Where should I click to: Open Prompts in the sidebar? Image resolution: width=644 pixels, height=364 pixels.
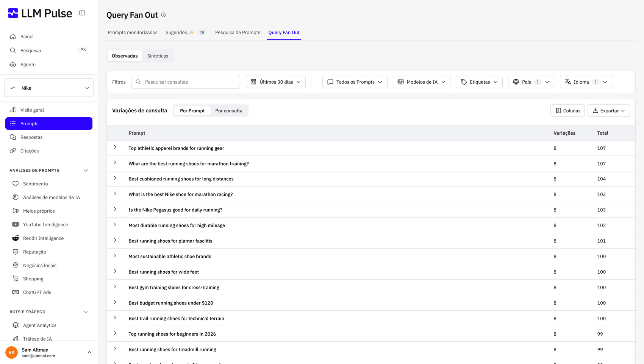coord(49,123)
